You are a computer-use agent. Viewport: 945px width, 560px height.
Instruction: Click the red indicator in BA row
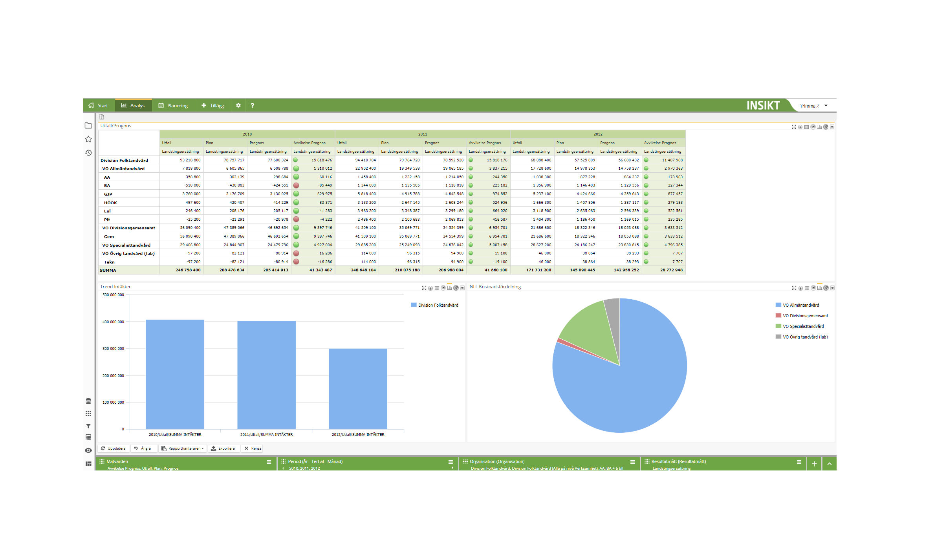296,185
